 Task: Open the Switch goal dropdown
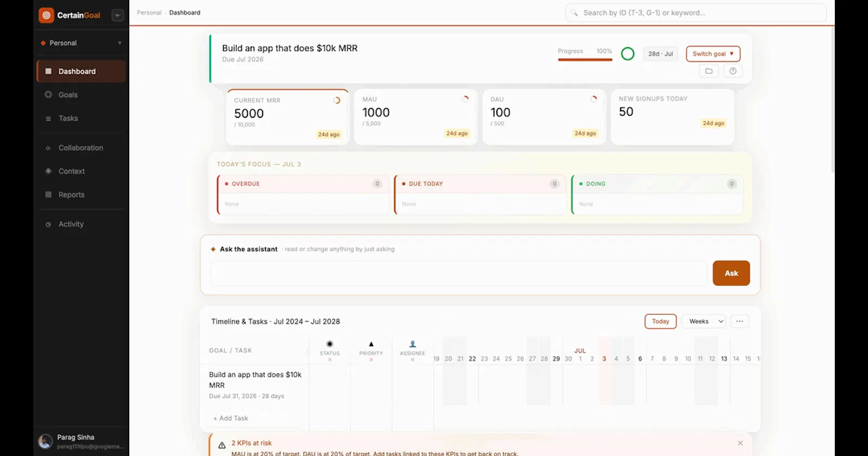tap(713, 54)
